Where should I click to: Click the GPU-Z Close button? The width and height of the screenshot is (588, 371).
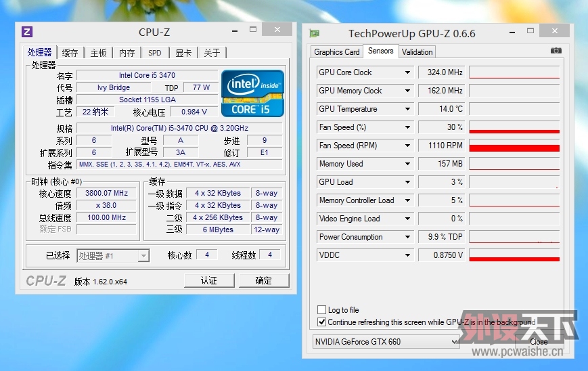539,342
